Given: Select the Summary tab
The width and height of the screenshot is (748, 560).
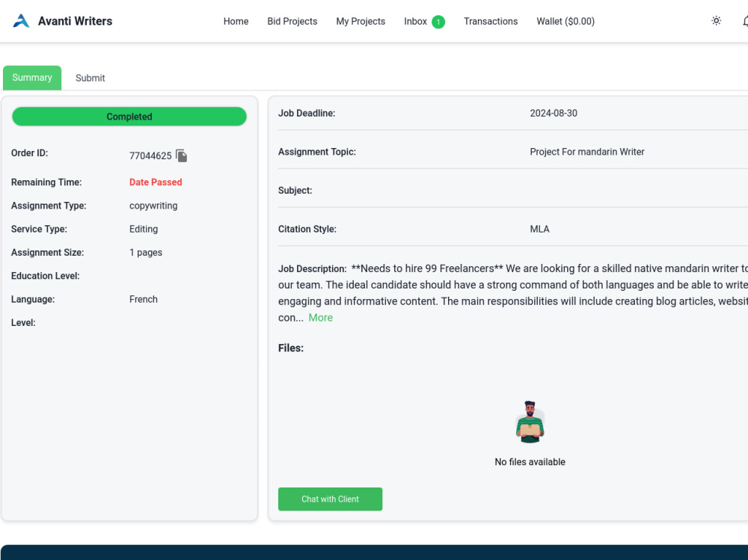Looking at the screenshot, I should (32, 78).
